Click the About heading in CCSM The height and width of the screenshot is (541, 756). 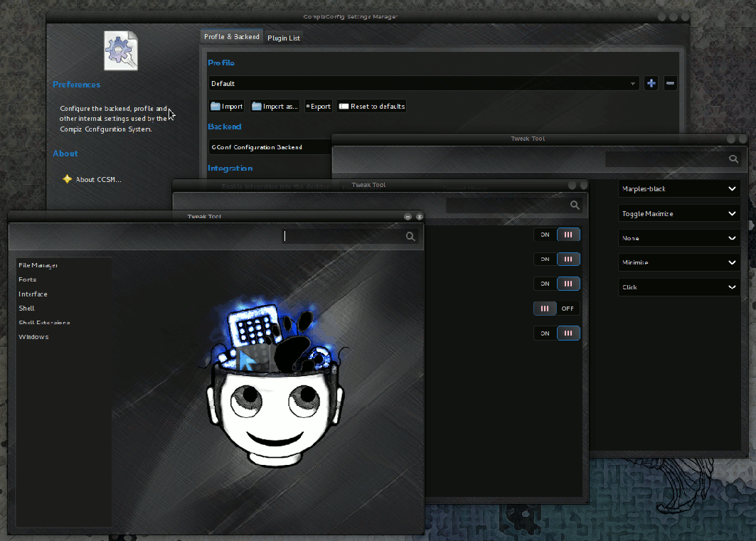pos(65,153)
